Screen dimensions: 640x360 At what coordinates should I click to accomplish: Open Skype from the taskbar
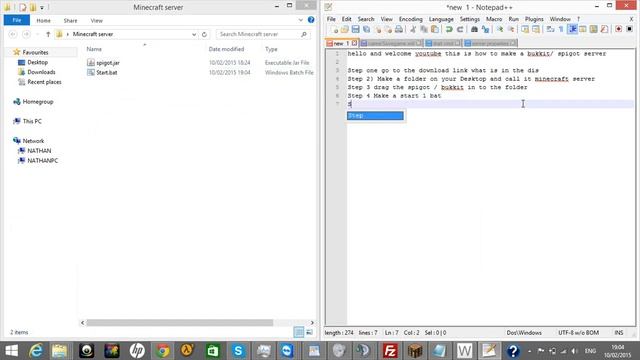coord(238,351)
